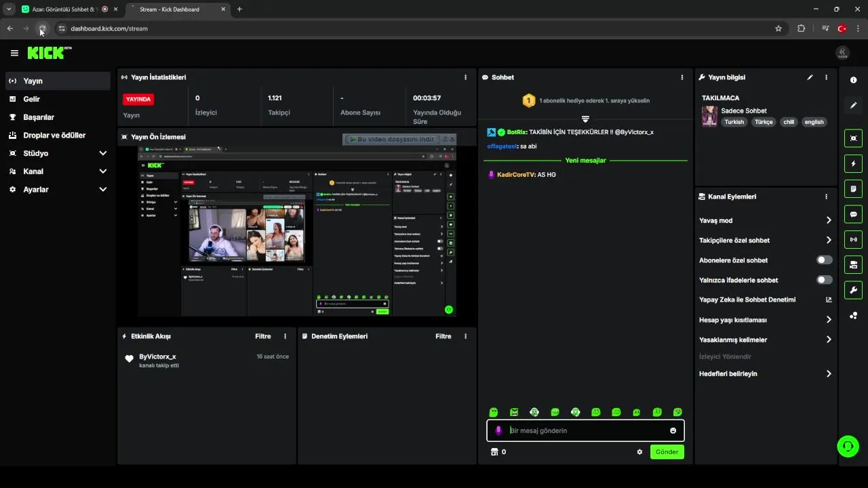This screenshot has height=488, width=868.
Task: Toggle the channel actions icon in the right sidebar
Action: point(853,264)
